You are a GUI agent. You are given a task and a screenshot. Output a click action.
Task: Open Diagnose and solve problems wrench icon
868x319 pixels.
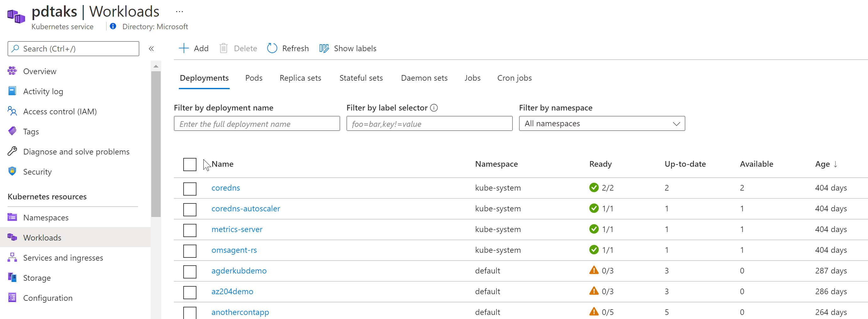[12, 151]
